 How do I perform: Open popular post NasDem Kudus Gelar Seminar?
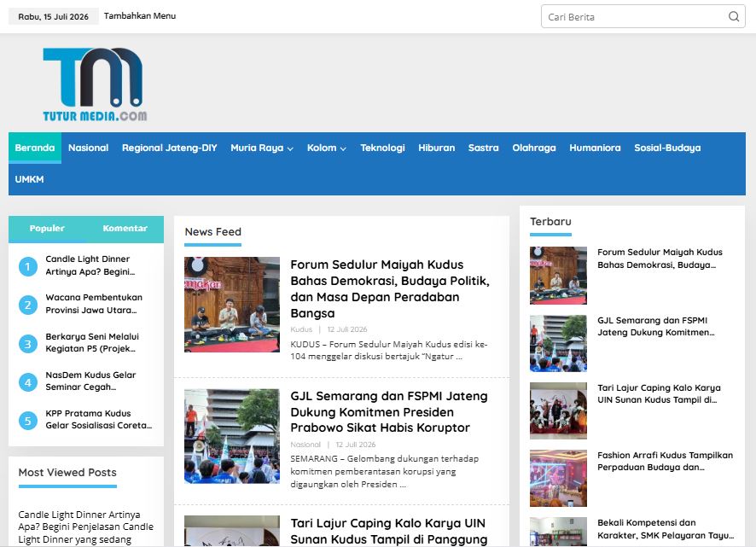(x=90, y=381)
